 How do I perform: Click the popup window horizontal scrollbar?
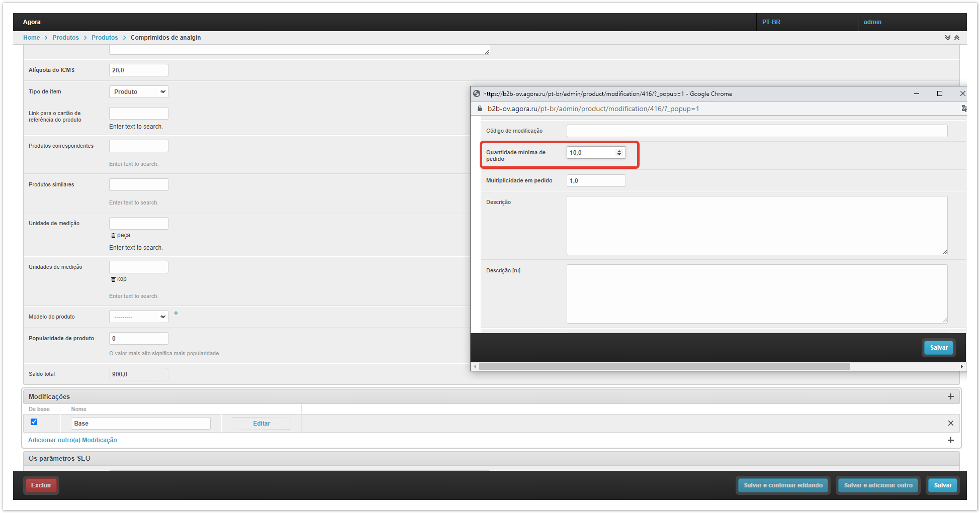coord(664,367)
